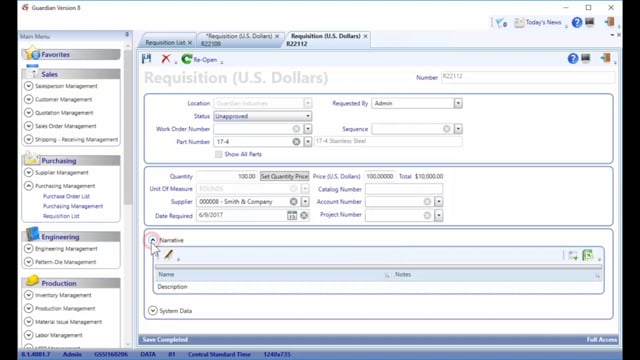Expand Customer Management
The width and height of the screenshot is (640, 360).
(28, 99)
